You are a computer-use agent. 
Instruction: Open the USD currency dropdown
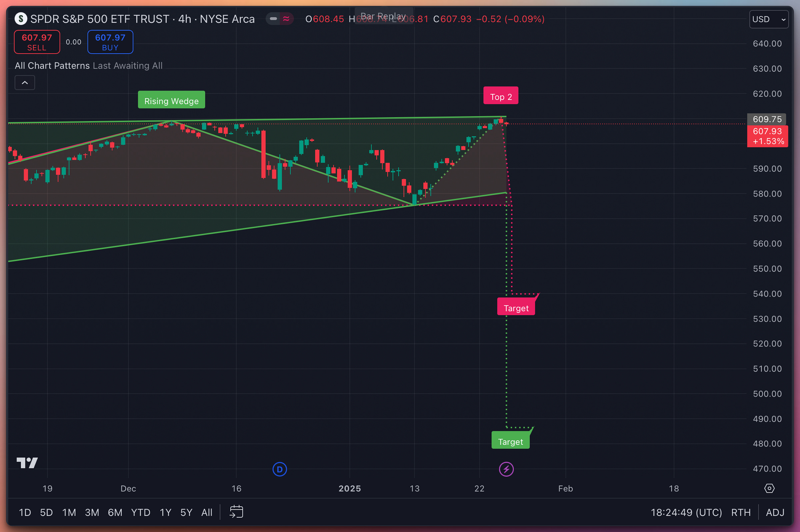point(768,19)
